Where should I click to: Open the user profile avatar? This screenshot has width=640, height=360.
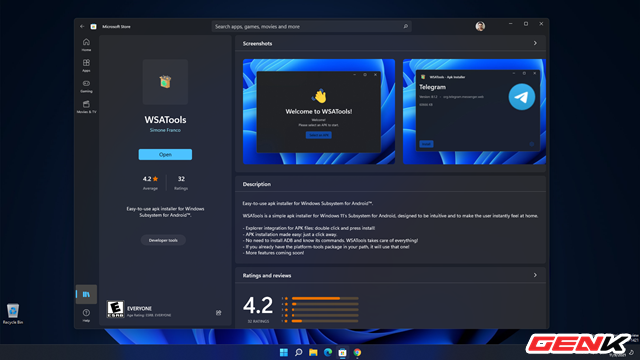(x=480, y=27)
